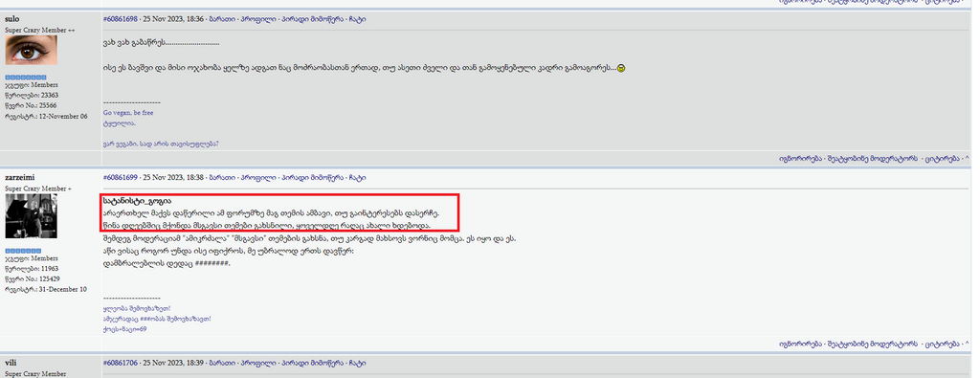The width and height of the screenshot is (980, 378).
Task: Click ციტირება under sulo's post
Action: 942,159
